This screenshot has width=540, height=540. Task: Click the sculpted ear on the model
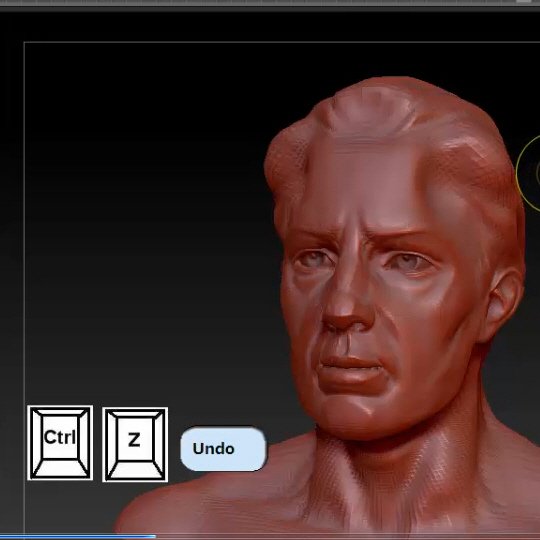[x=501, y=303]
